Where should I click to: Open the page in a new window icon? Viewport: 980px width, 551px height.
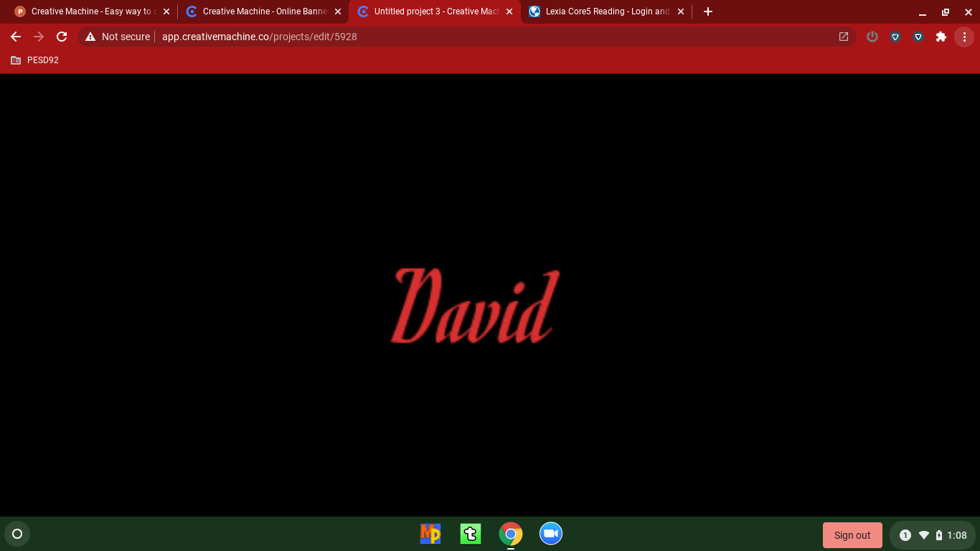pyautogui.click(x=844, y=37)
